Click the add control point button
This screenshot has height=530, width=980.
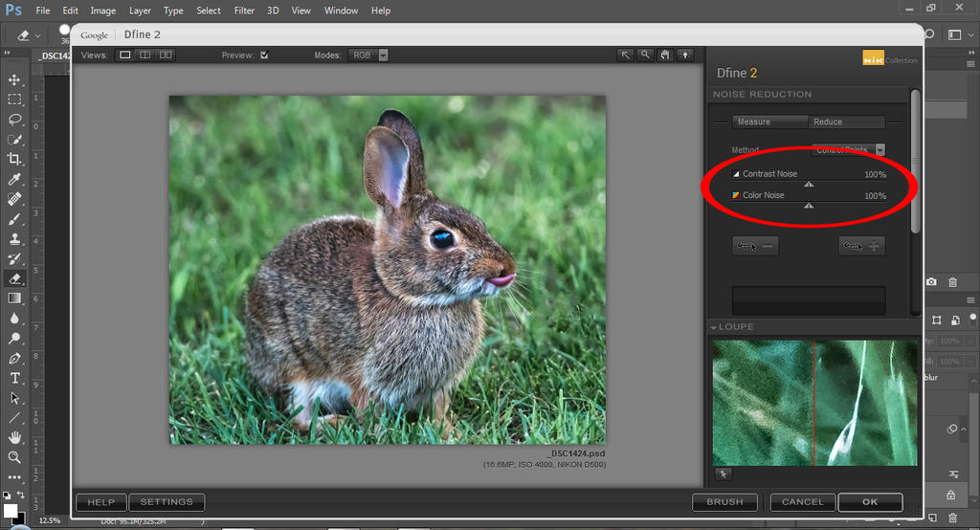coord(861,246)
